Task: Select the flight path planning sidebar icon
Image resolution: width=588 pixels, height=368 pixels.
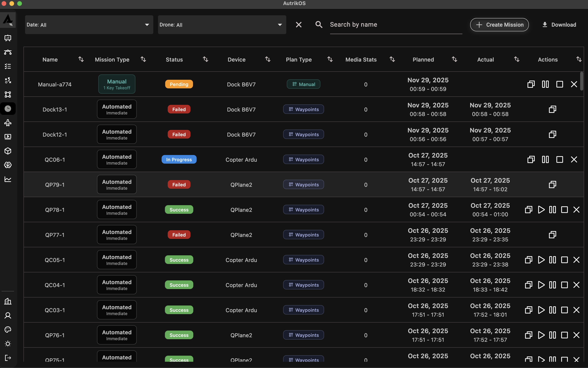Action: [8, 52]
